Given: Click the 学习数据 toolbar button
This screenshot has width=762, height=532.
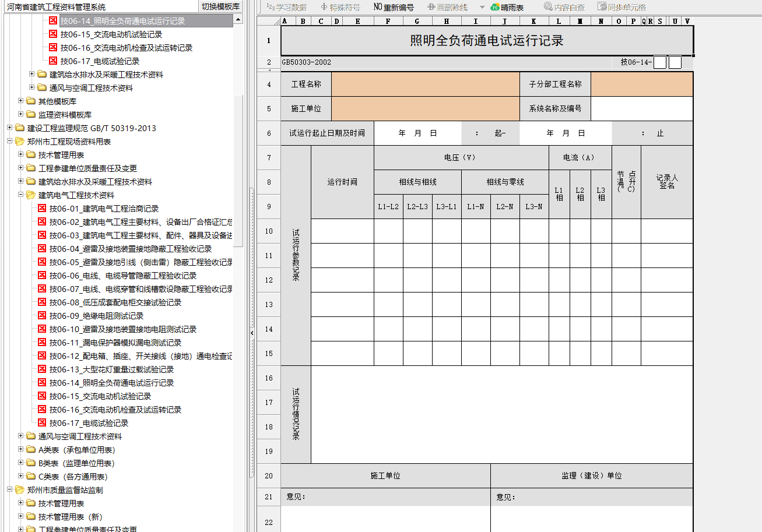Looking at the screenshot, I should coord(286,8).
